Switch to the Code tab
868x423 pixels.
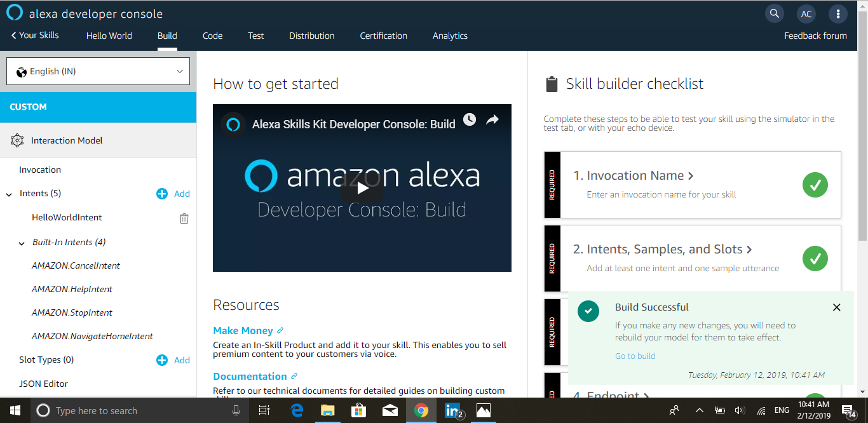tap(212, 36)
